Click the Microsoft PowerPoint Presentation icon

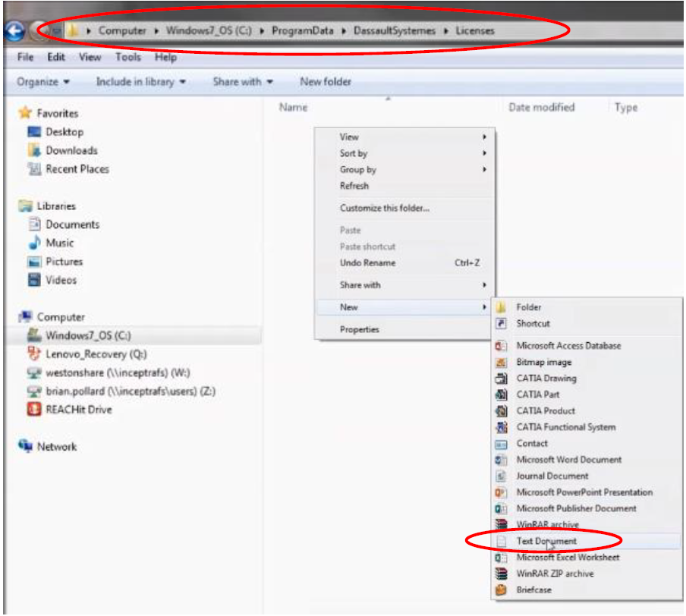tap(502, 492)
